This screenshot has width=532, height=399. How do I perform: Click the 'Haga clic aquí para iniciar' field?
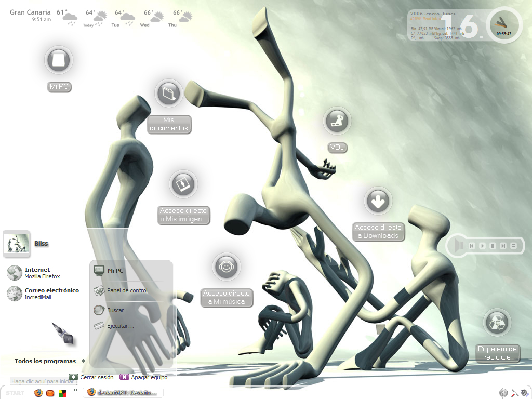[x=43, y=381]
